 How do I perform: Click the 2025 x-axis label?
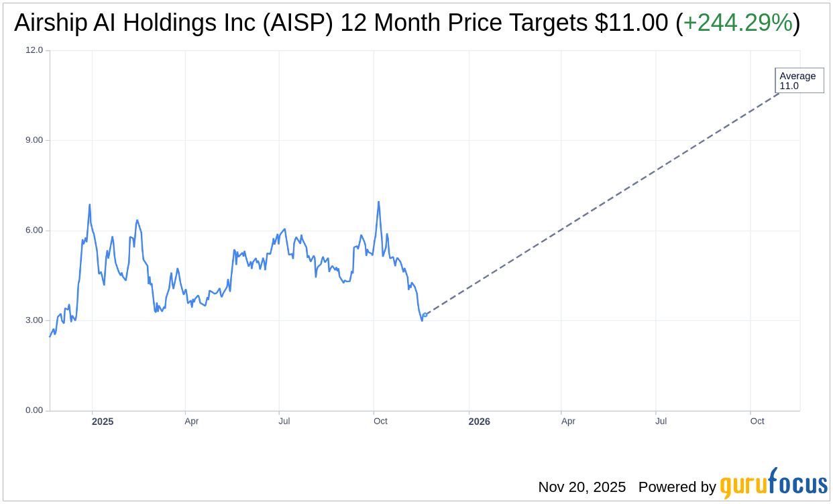(x=103, y=422)
